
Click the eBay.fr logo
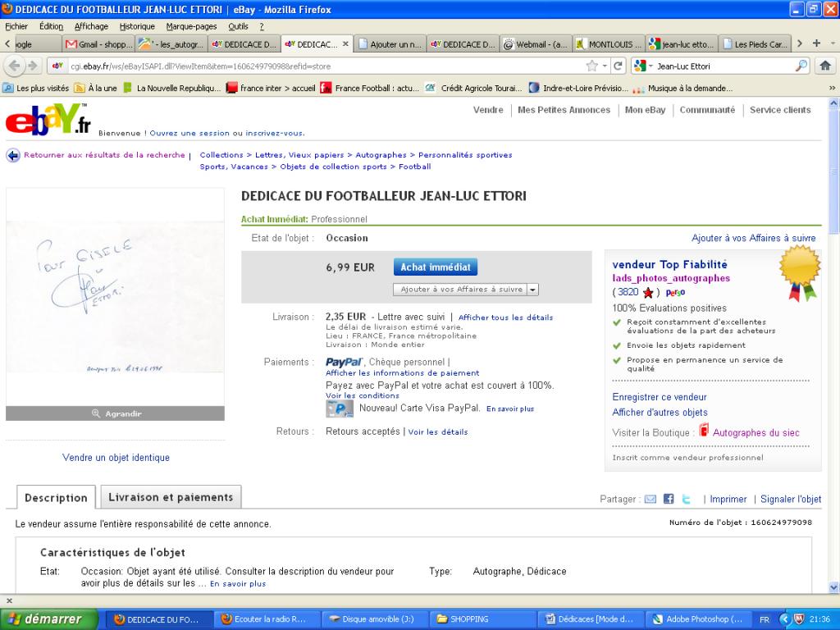coord(48,121)
